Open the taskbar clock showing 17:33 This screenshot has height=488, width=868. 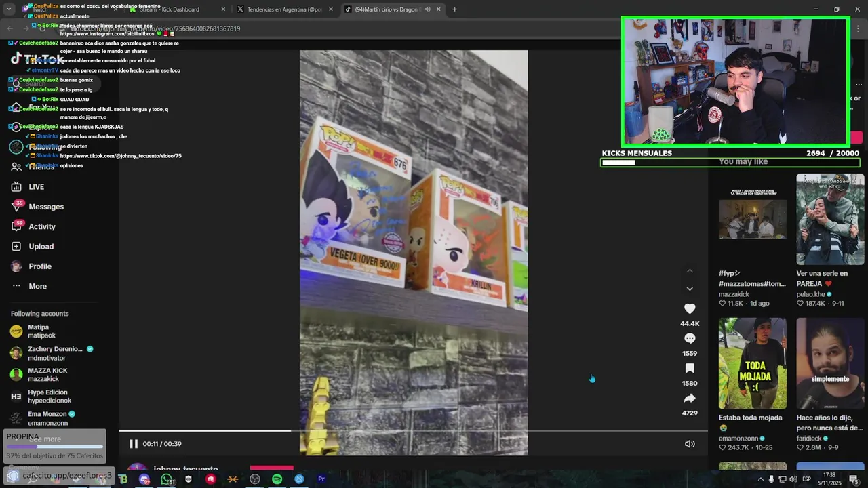point(829,479)
